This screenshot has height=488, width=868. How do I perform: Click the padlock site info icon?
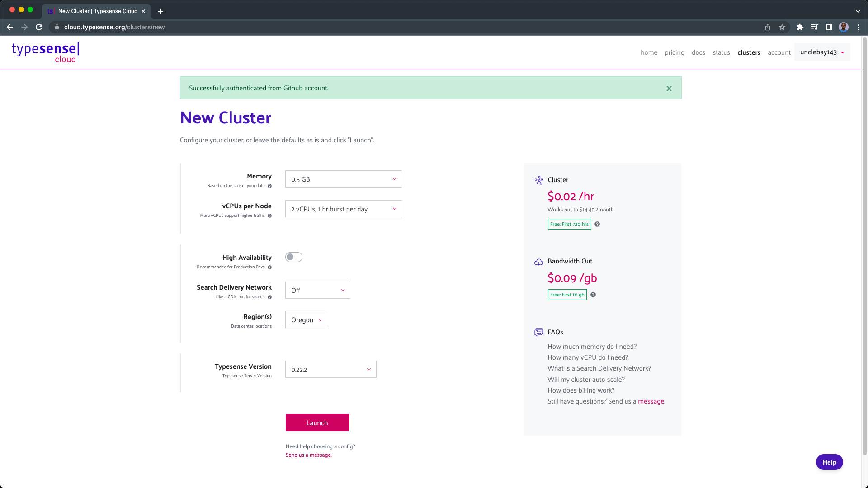click(57, 27)
